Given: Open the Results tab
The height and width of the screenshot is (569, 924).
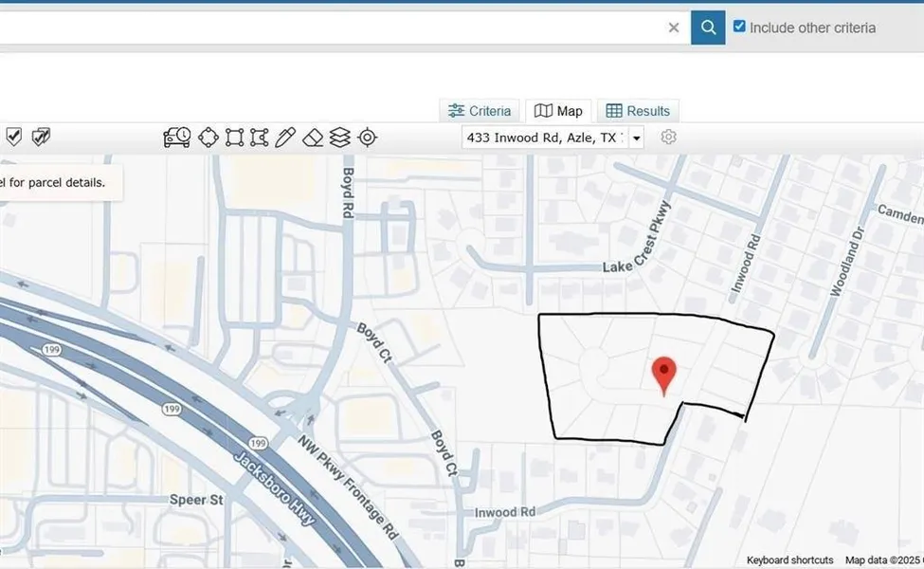Looking at the screenshot, I should (638, 111).
